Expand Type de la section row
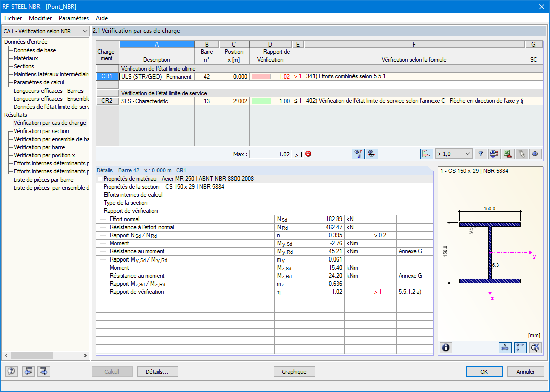Viewport: 550px width, 392px height. coord(100,203)
